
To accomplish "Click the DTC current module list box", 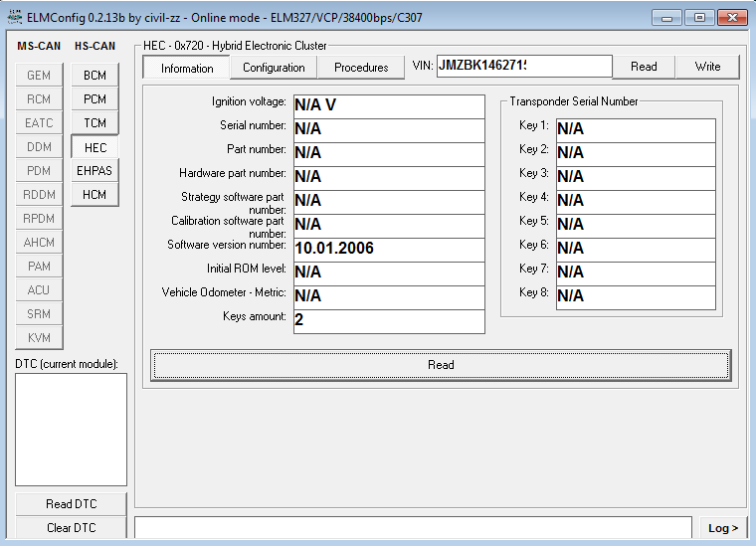I will click(72, 430).
